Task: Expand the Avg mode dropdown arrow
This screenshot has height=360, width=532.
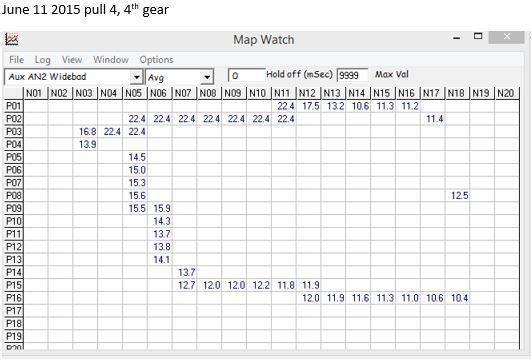Action: coord(207,77)
